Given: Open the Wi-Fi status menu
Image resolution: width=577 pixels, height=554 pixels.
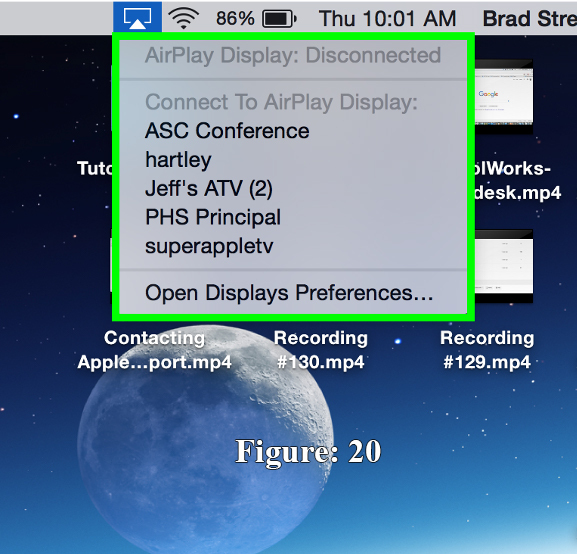Looking at the screenshot, I should click(x=184, y=18).
